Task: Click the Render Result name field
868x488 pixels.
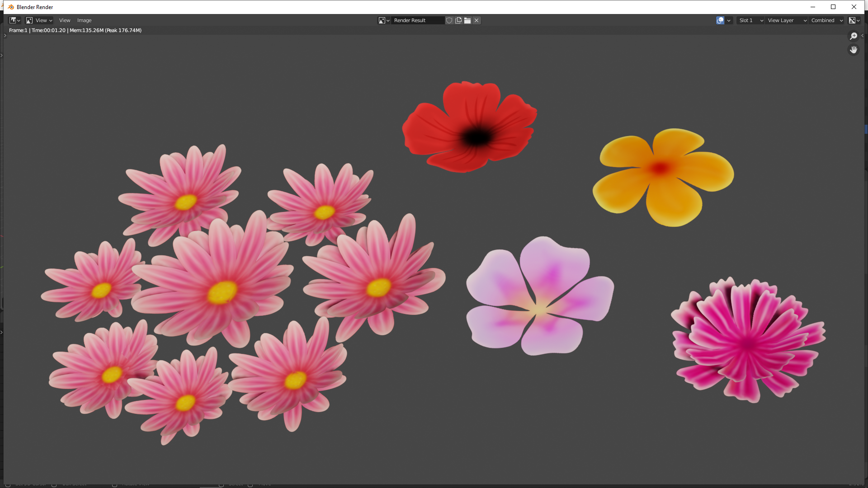Action: 417,20
